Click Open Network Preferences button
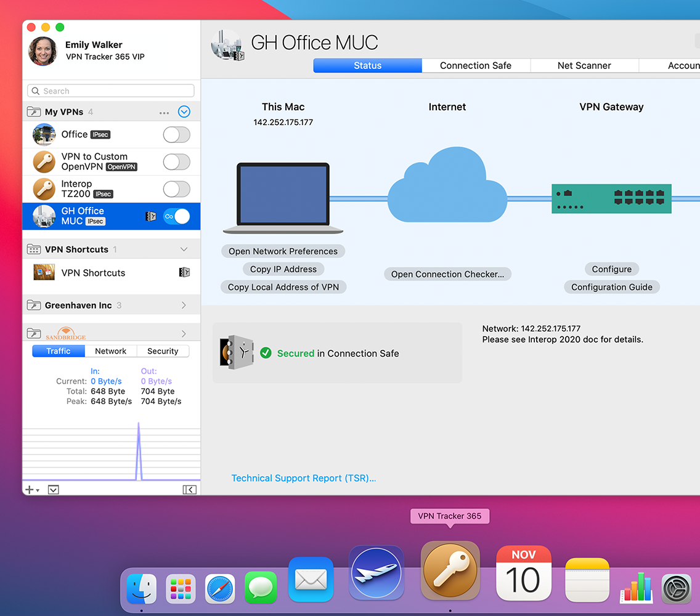This screenshot has width=700, height=616. pos(283,251)
